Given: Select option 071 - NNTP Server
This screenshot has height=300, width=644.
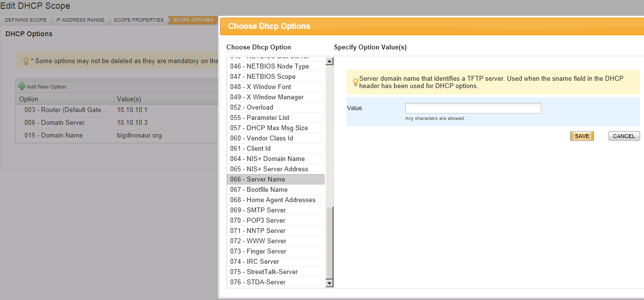Looking at the screenshot, I should coord(276,231).
